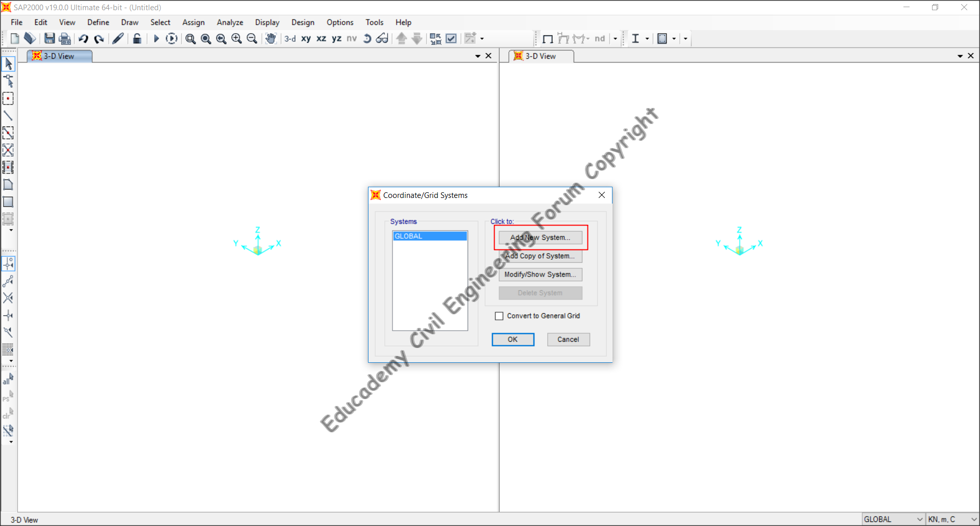This screenshot has height=526, width=980.
Task: Activate the left 3-D View tab
Action: tap(59, 56)
